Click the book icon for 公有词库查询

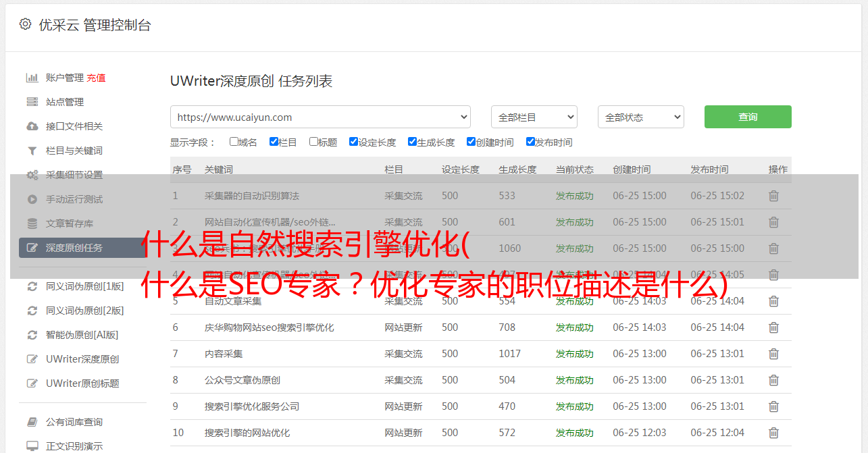(x=32, y=422)
